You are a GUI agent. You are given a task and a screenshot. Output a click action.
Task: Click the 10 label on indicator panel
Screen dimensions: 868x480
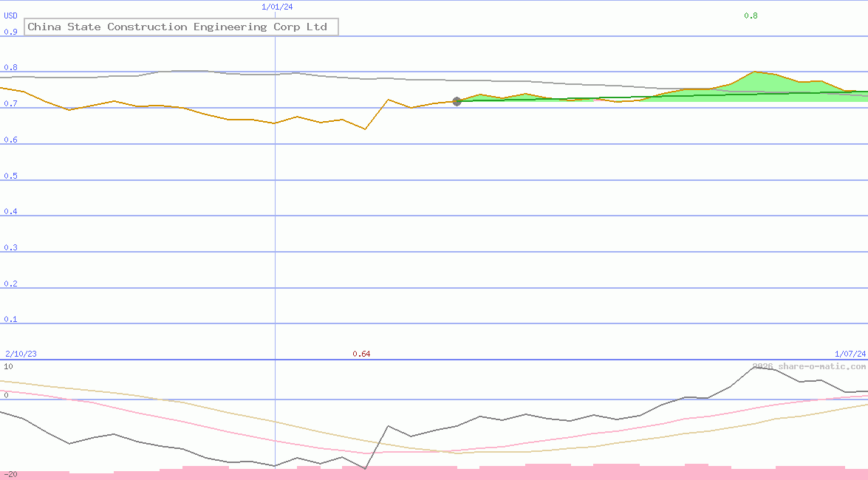[8, 366]
